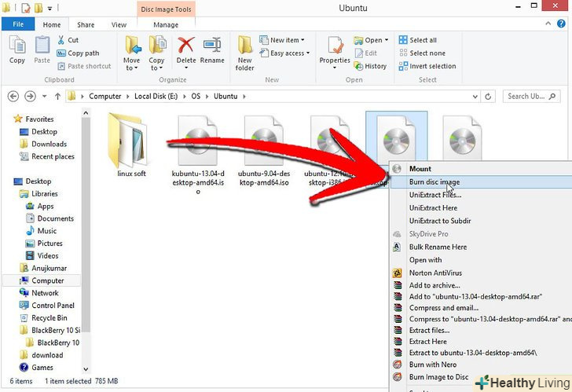
Task: Click Edit in the Open group
Action: [x=366, y=53]
